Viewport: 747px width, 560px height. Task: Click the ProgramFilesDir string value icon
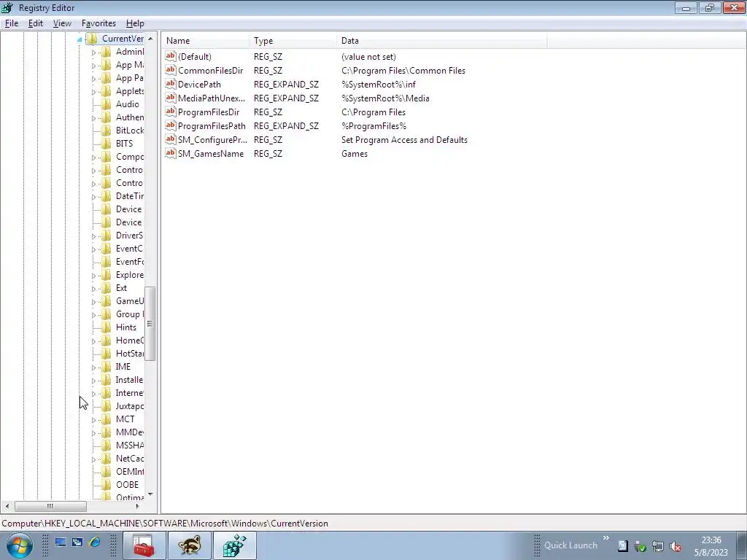(171, 112)
